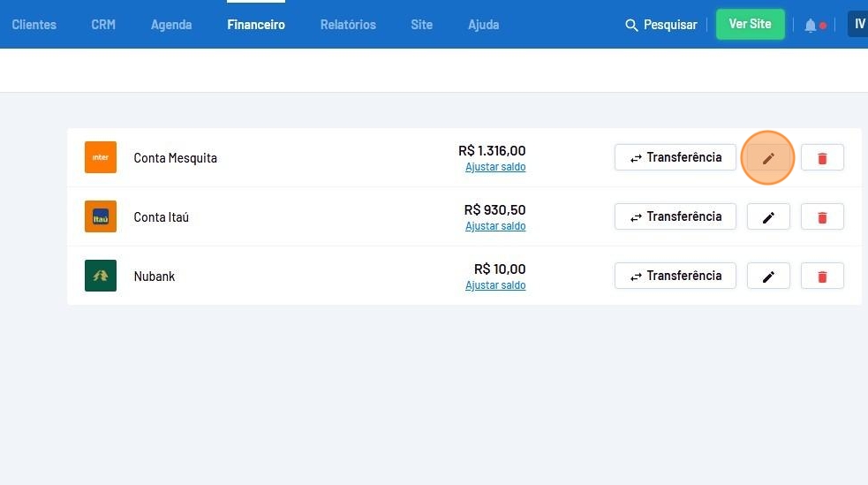Open the Financeiro menu

(x=256, y=25)
